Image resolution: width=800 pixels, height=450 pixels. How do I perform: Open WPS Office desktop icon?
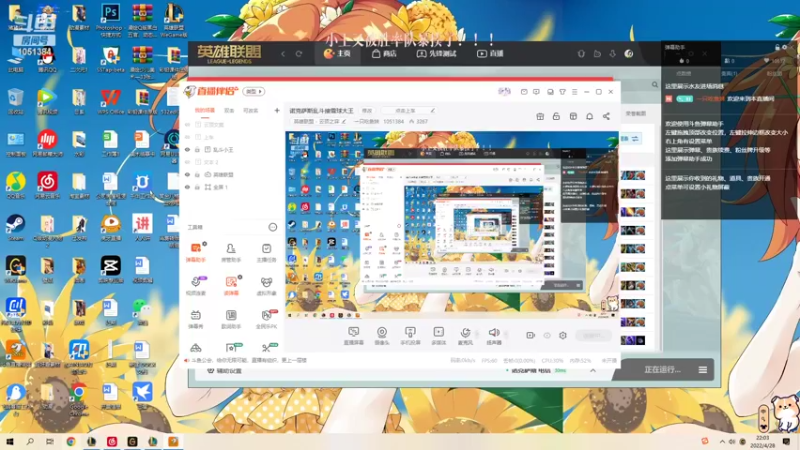tap(110, 101)
